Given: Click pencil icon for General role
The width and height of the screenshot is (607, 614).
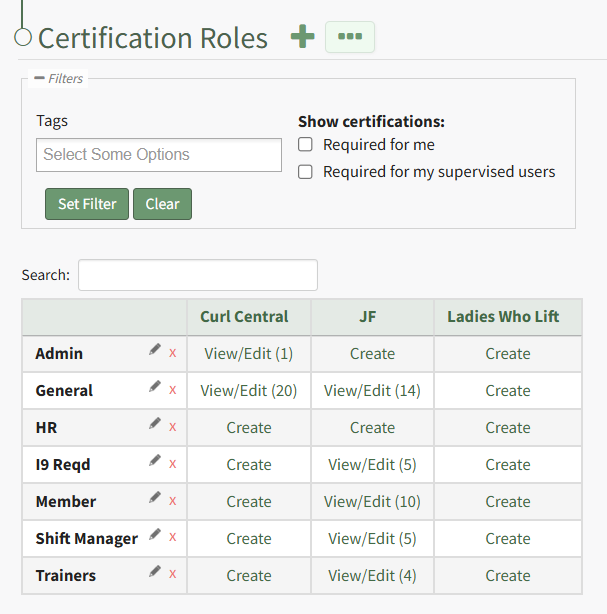Looking at the screenshot, I should coord(154,387).
